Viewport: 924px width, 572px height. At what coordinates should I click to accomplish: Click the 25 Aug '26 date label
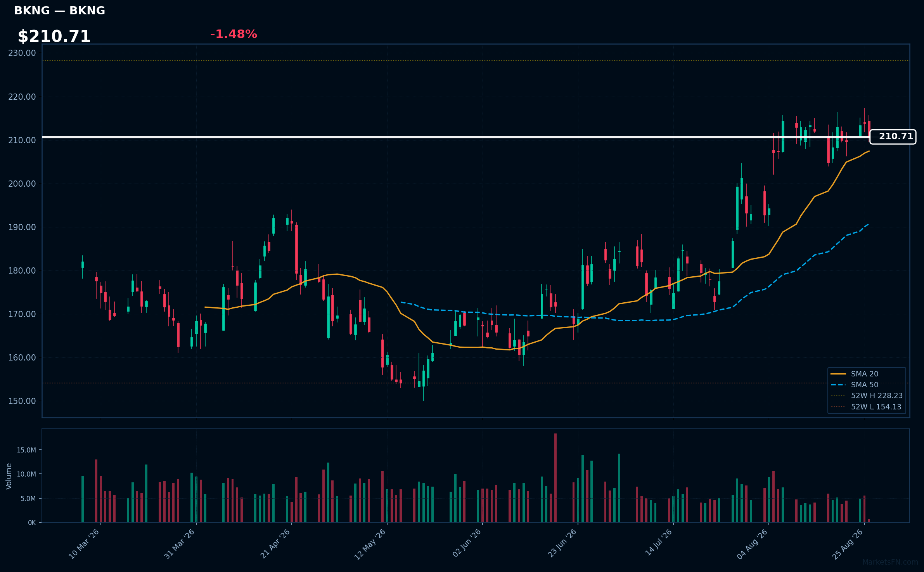[x=848, y=544]
